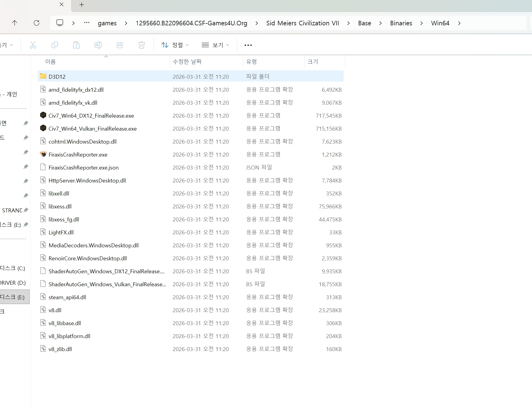Screen dimensions: 532x409
Task: Go up one folder with up arrow
Action: pos(14,23)
